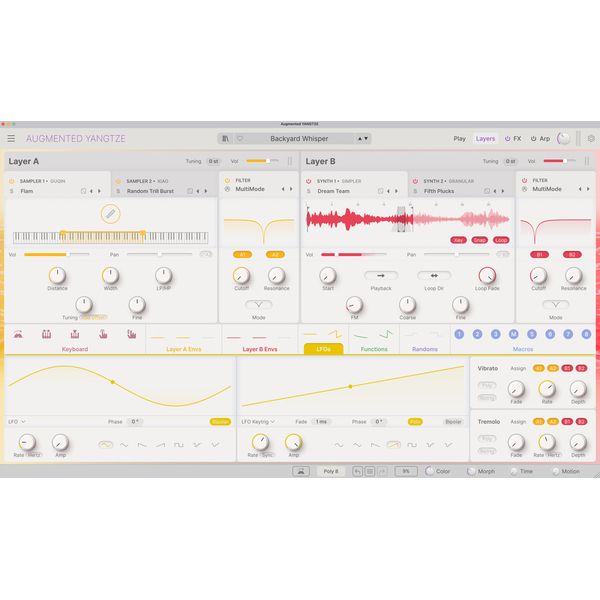Click the instrument image above Layer A keyboard

[x=110, y=214]
